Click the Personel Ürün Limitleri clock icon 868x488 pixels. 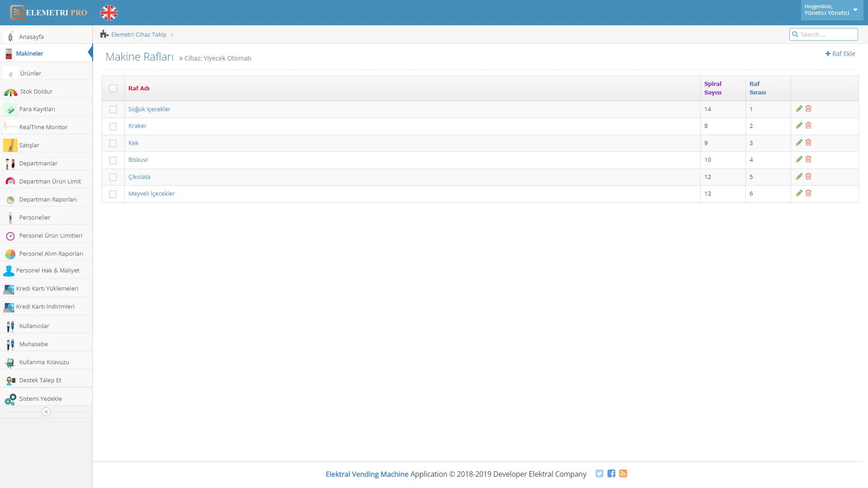[x=10, y=236]
